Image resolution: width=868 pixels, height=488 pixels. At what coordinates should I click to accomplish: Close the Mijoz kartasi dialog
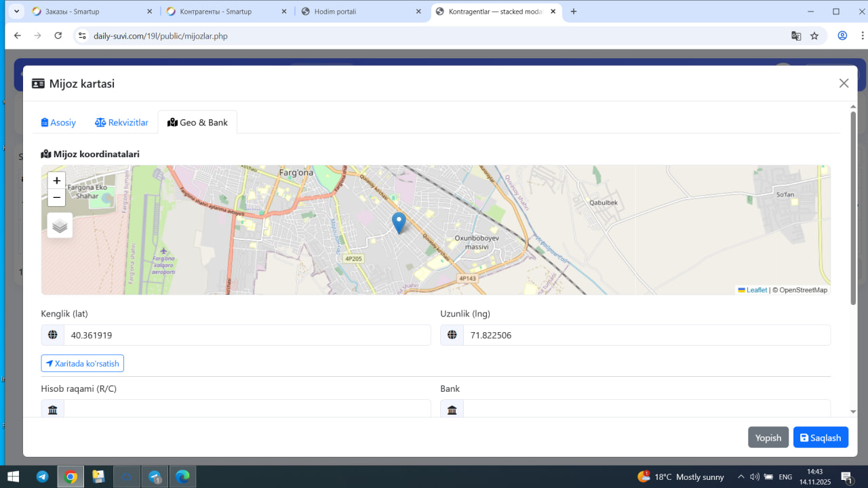coord(844,83)
